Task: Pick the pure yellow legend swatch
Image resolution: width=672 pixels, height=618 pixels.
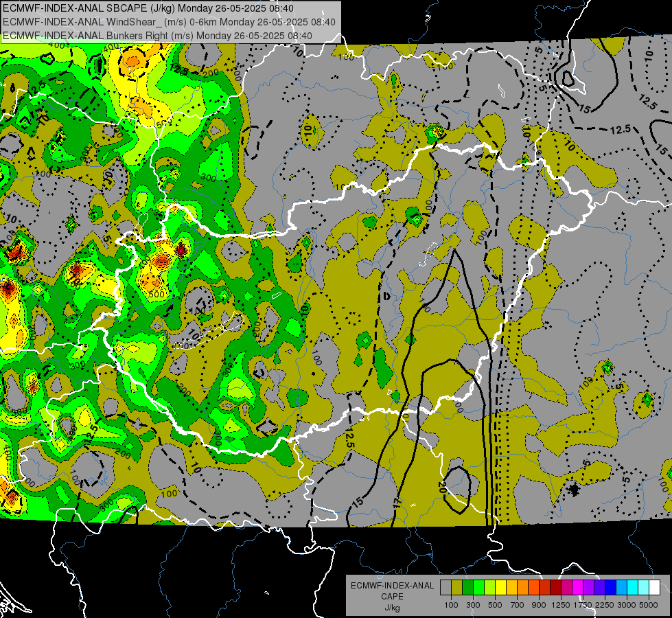Action: click(501, 587)
